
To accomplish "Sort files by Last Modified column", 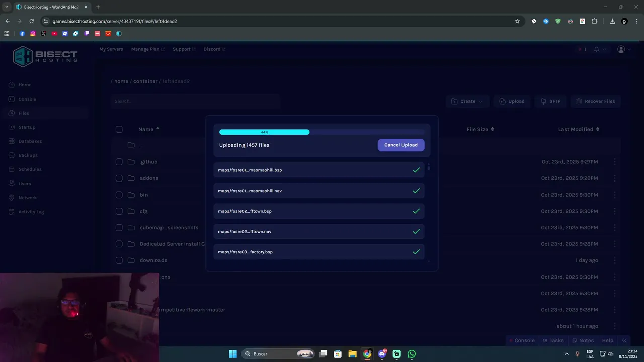I will 579,129.
